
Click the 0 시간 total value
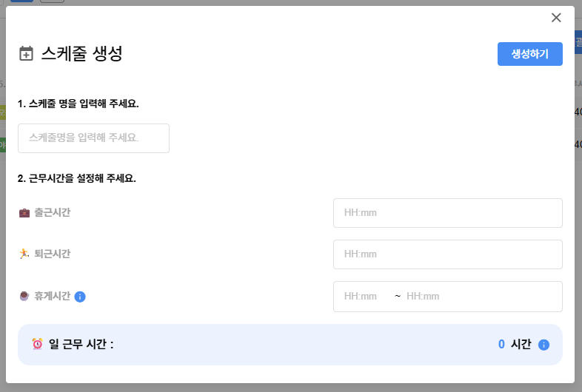515,344
